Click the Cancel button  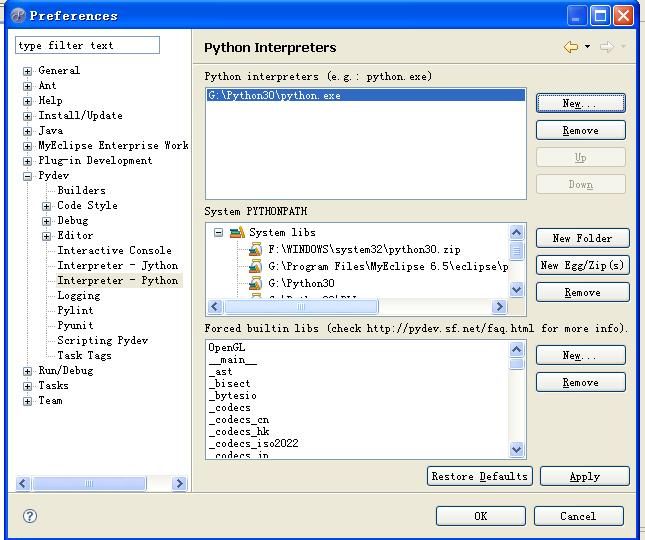[x=578, y=516]
